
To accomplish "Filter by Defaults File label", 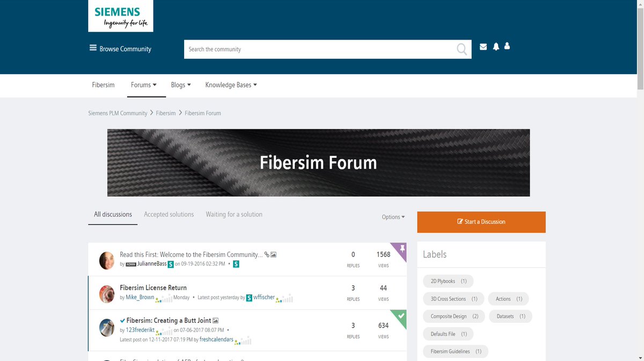I will pyautogui.click(x=449, y=334).
